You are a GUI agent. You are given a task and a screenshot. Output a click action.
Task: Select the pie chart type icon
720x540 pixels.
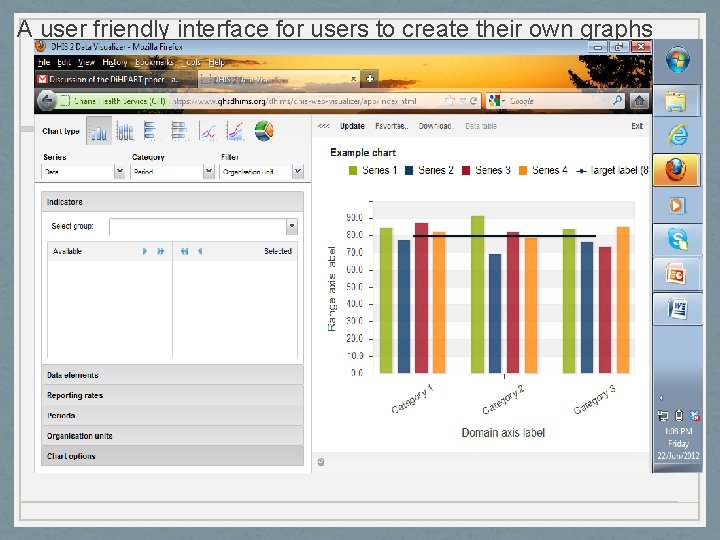[264, 131]
